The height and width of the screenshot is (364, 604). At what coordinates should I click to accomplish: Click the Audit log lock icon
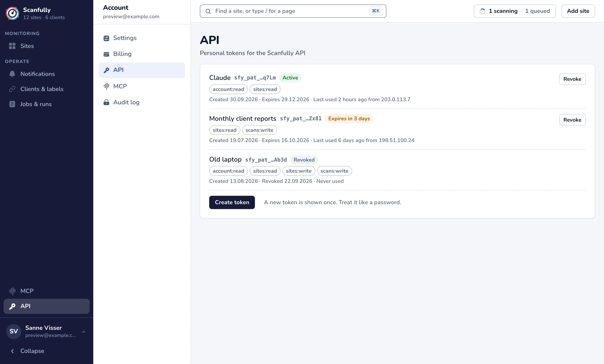(106, 102)
